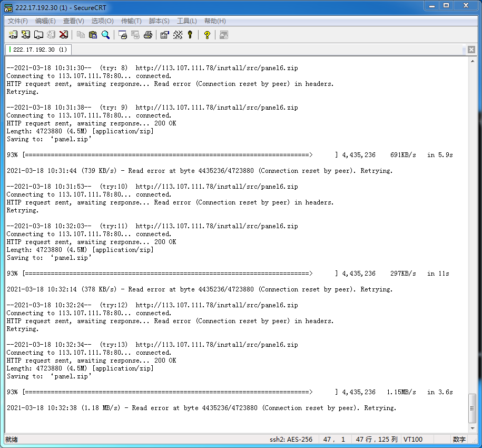Screen dimensions: 482x448
Task: Click the Connect in Tab icon
Action: click(x=38, y=35)
